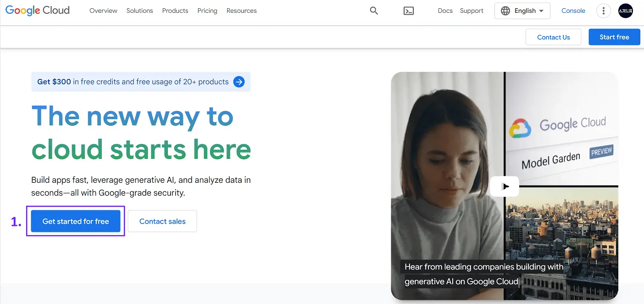Viewport: 644px width, 304px height.
Task: Open the Support link
Action: coord(472,11)
